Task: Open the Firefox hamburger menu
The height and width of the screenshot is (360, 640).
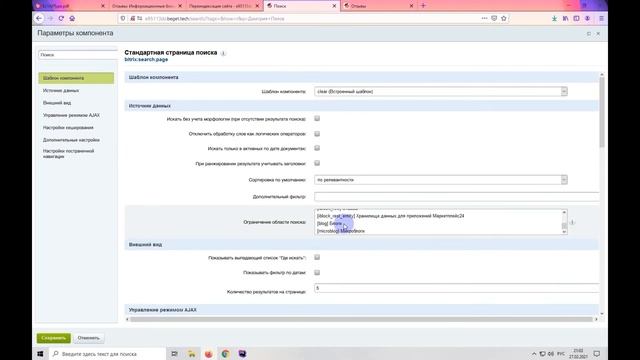Action: point(601,18)
